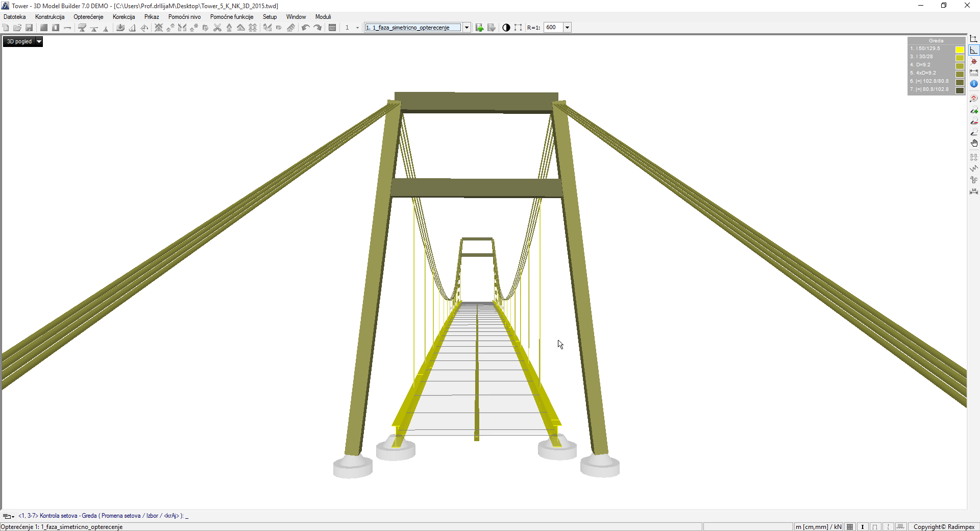Image resolution: width=980 pixels, height=531 pixels.
Task: Click the zoom home magnifier icon
Action: coord(974,99)
